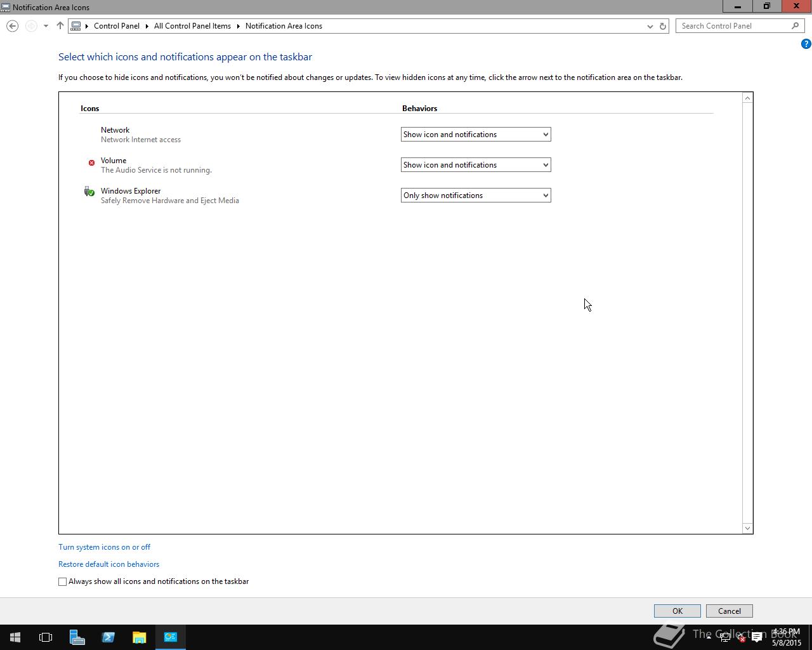Click Restore default icon behaviors

pos(108,564)
